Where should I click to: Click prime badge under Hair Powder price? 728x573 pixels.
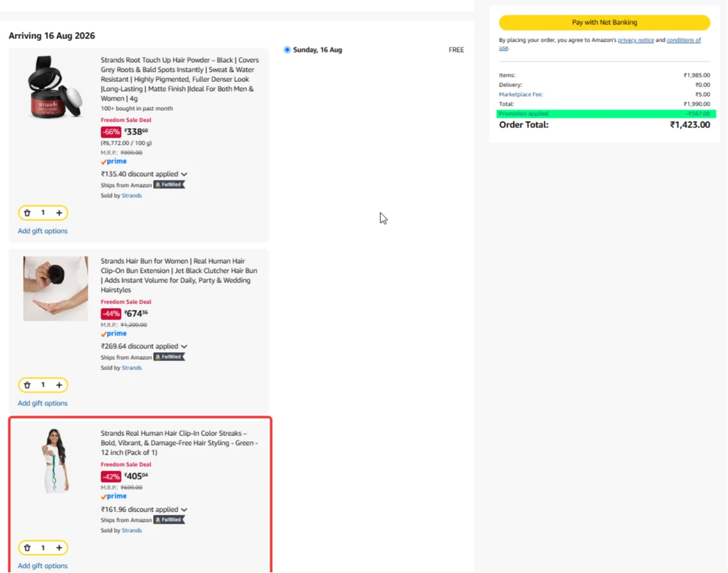[x=114, y=161]
